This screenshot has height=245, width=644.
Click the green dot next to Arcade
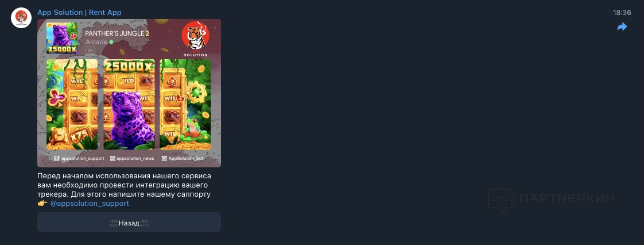pyautogui.click(x=111, y=42)
